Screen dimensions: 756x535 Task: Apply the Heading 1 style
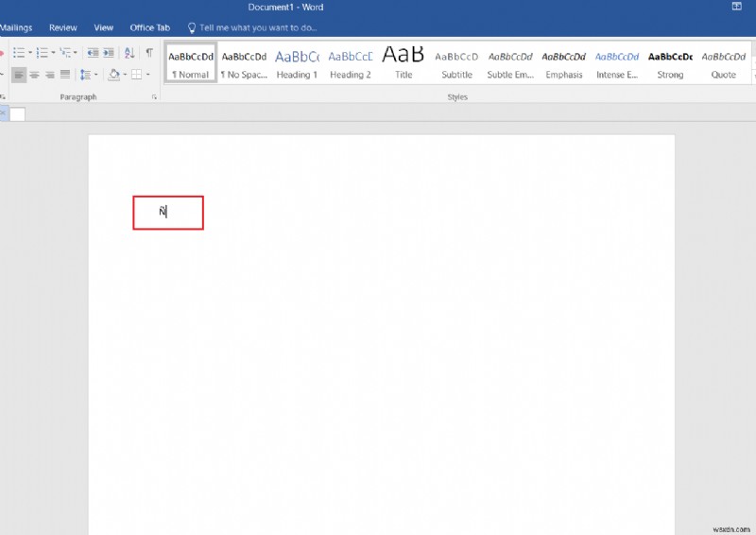tap(297, 63)
